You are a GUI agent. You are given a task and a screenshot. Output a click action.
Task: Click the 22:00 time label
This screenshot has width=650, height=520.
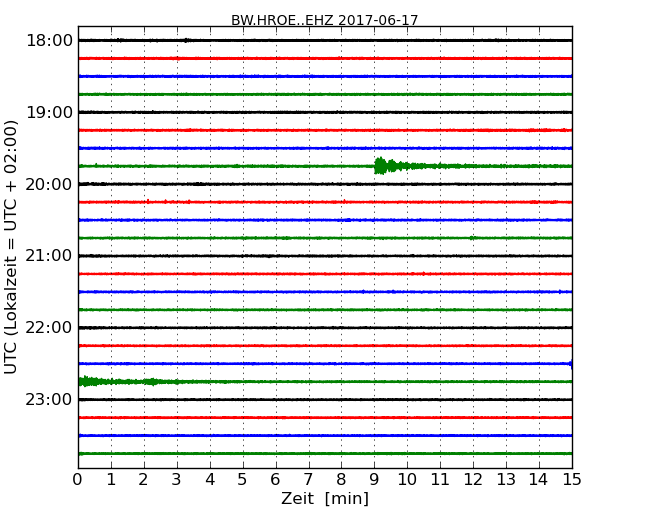(x=49, y=328)
